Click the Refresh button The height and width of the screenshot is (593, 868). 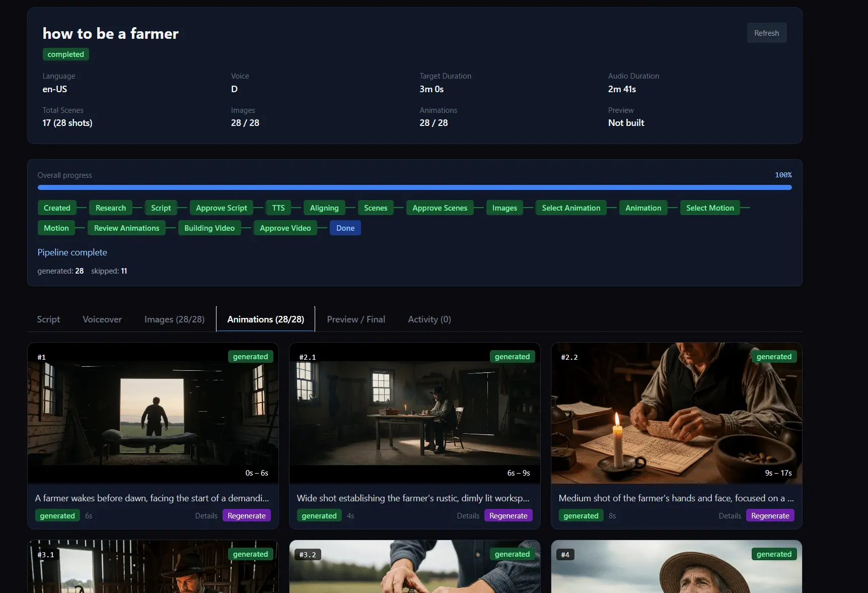pyautogui.click(x=766, y=33)
